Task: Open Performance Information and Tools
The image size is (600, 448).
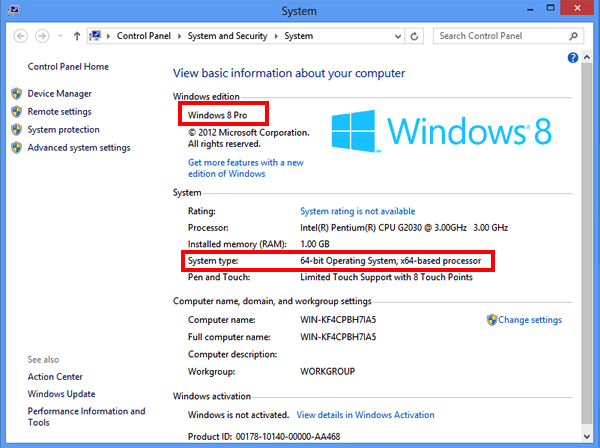Action: tap(86, 417)
